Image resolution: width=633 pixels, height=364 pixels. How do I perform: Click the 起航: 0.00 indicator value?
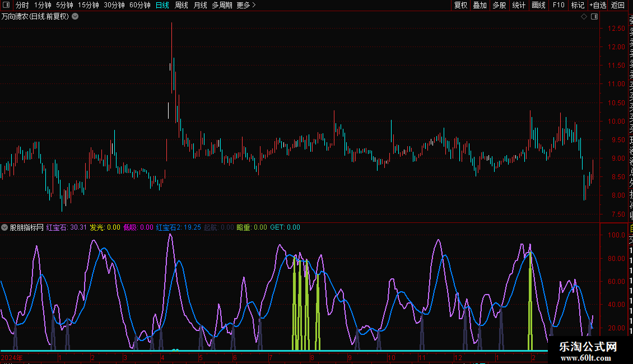click(219, 227)
